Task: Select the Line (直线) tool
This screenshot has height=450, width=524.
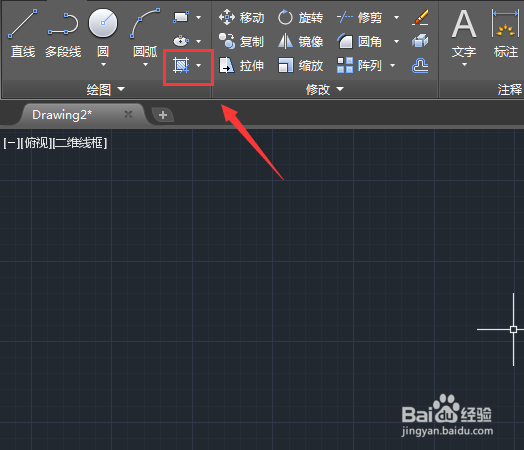Action: 23,33
